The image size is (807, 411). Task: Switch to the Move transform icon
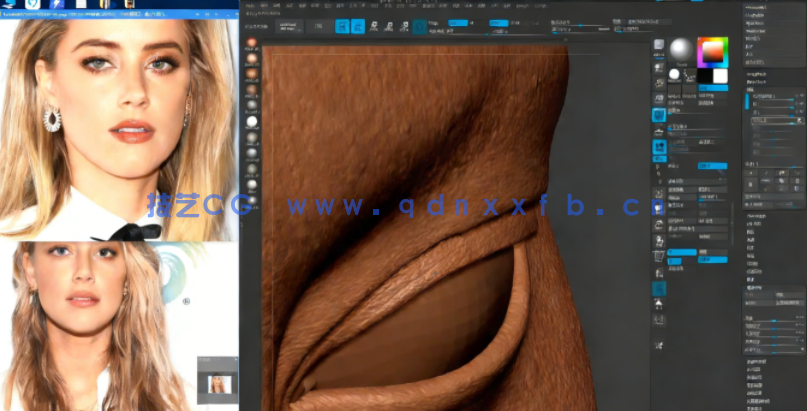click(x=376, y=27)
